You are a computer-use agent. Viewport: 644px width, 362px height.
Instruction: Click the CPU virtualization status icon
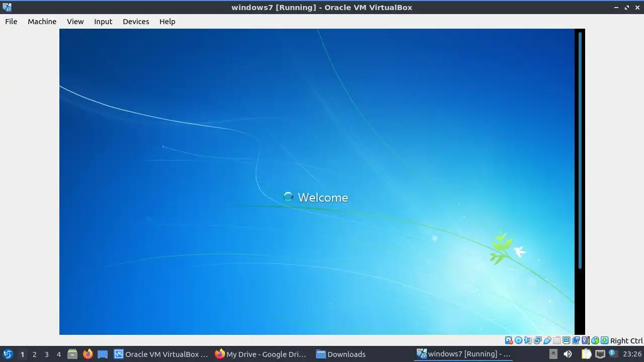click(x=586, y=340)
